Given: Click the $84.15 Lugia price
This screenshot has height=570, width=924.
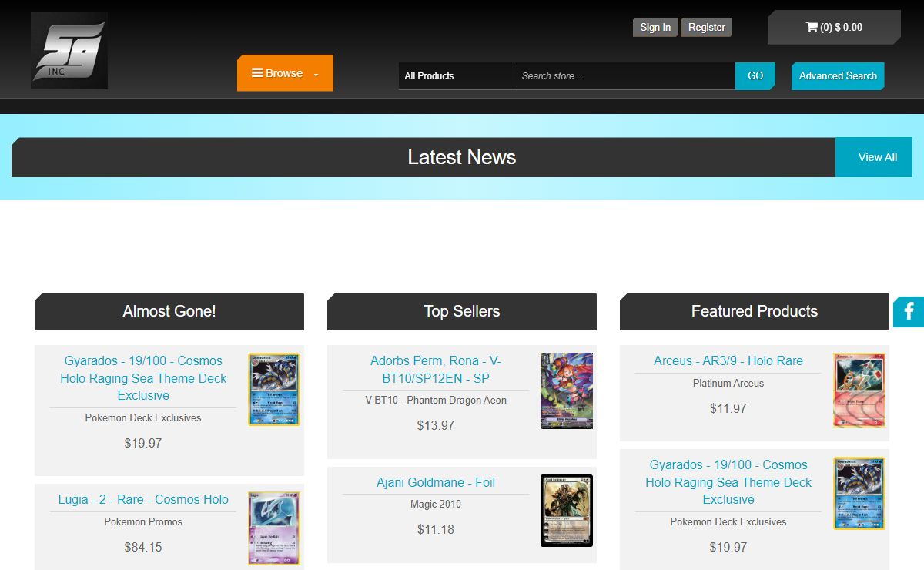Looking at the screenshot, I should [143, 547].
